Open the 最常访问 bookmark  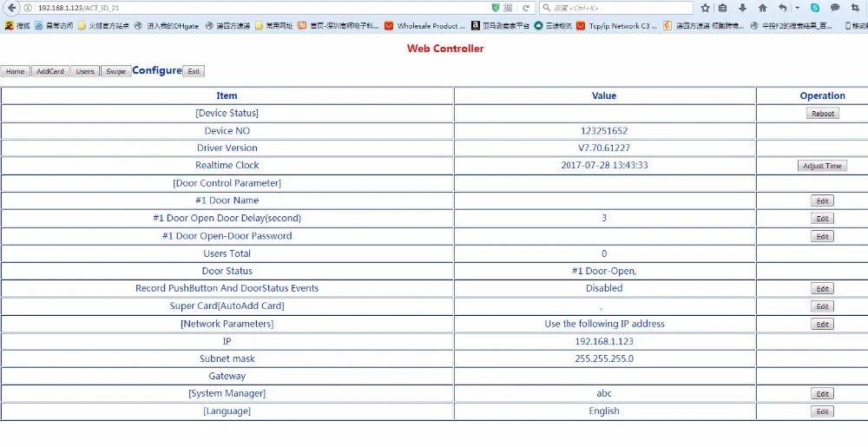(x=54, y=26)
